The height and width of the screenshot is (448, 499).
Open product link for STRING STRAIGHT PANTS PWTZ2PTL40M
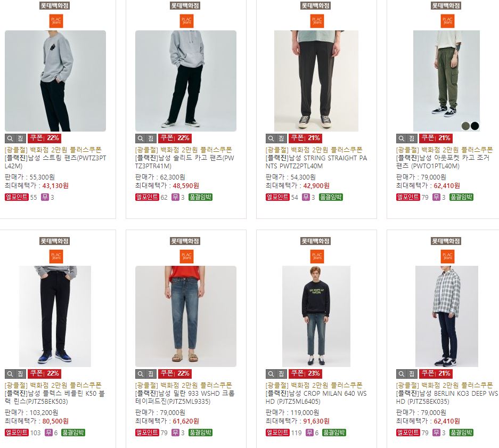[316, 162]
